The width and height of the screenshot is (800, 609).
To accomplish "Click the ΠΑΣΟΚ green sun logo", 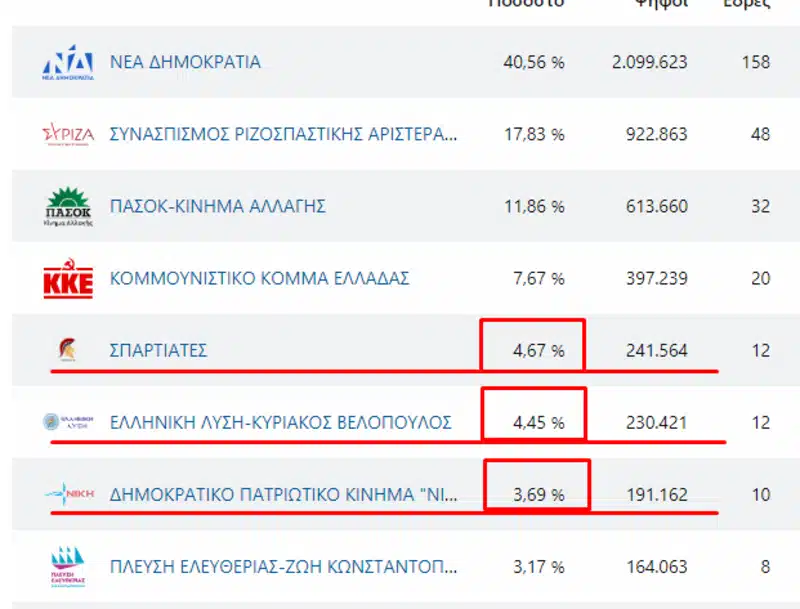I will click(x=69, y=207).
